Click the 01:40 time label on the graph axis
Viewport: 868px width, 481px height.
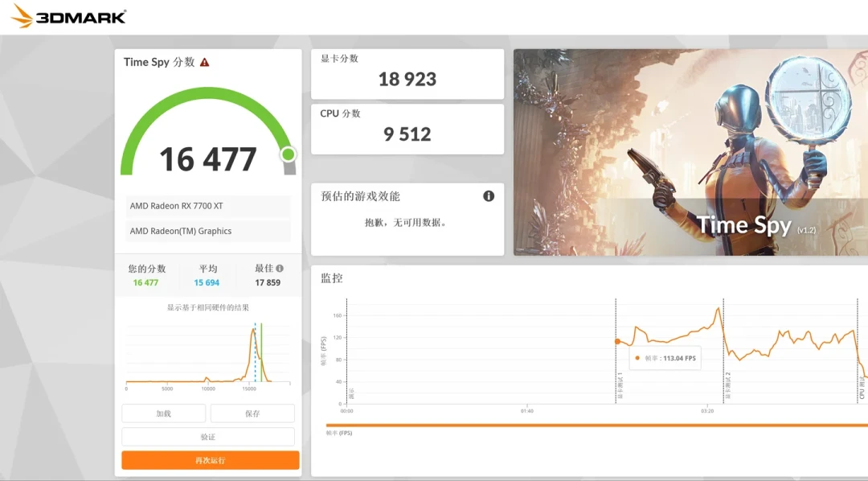(527, 411)
